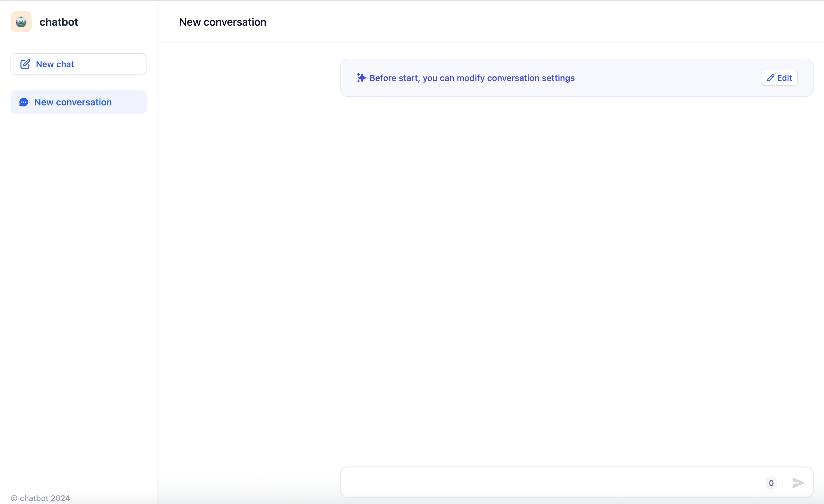824x504 pixels.
Task: Click the chat bubble icon in sidebar
Action: [24, 102]
